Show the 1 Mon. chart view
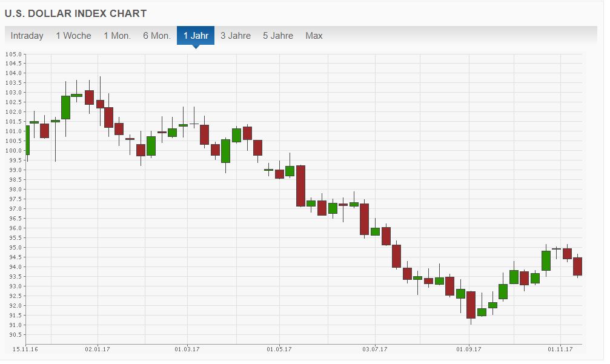 (117, 36)
